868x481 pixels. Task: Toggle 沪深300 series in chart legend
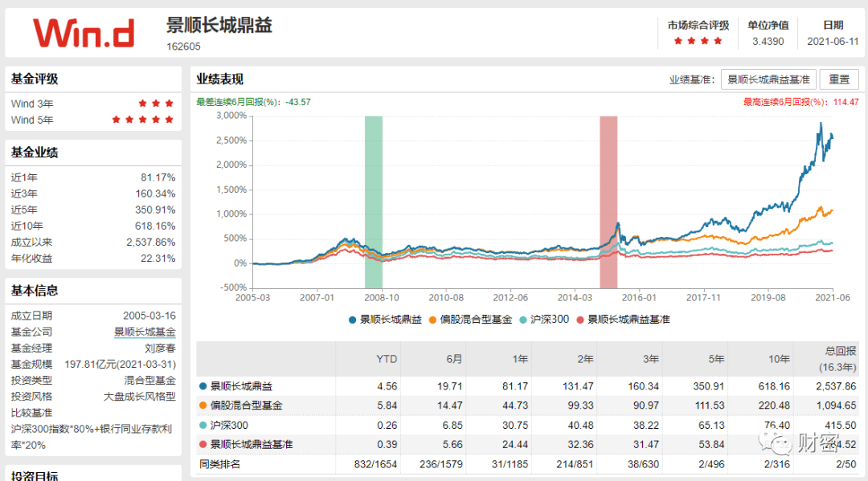click(544, 320)
